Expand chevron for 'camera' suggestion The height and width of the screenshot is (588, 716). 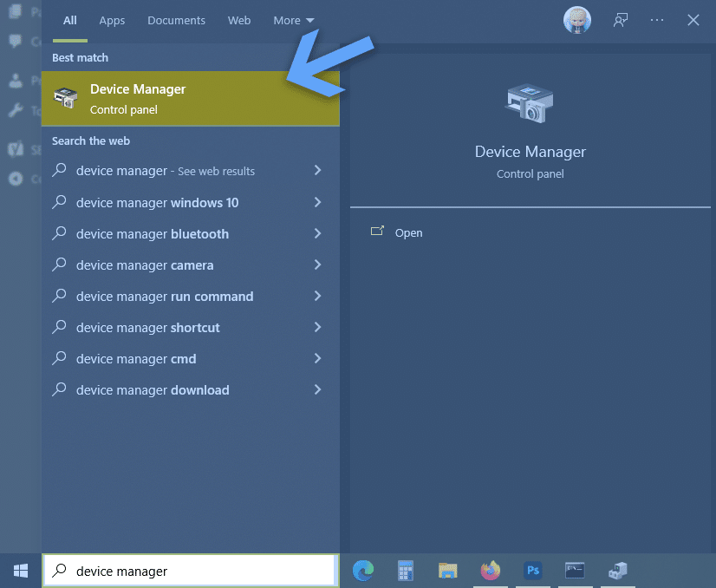click(318, 265)
